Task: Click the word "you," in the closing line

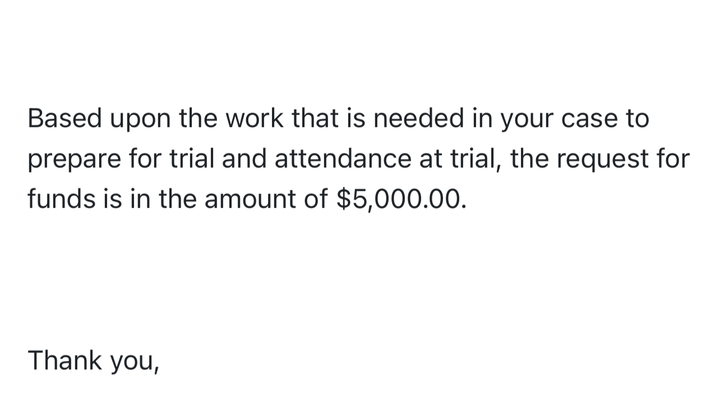Action: (135, 364)
